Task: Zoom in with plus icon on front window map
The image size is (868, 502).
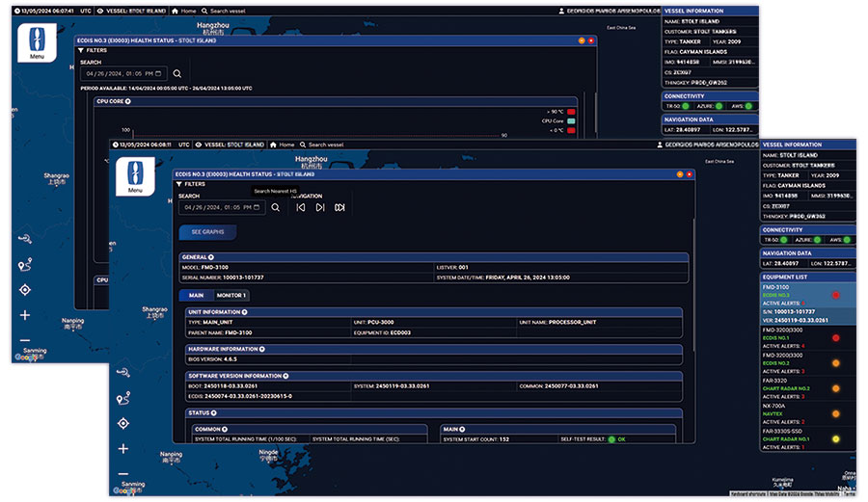Action: click(x=123, y=449)
